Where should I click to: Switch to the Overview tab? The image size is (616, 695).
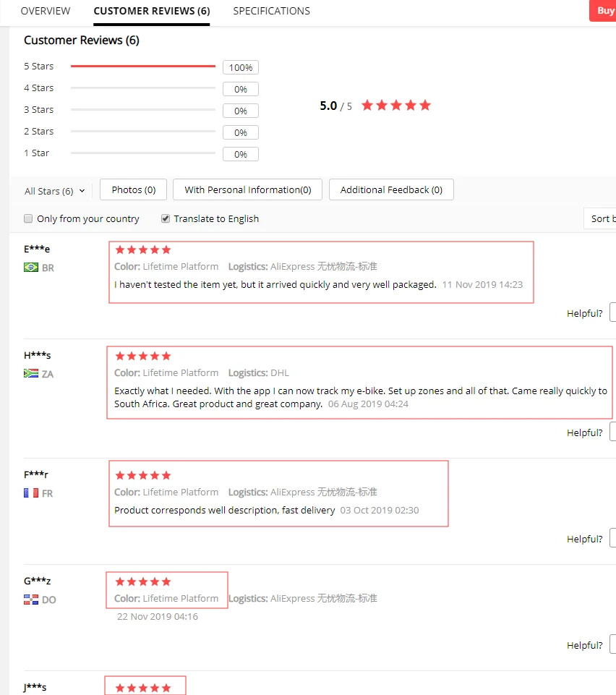tap(46, 11)
